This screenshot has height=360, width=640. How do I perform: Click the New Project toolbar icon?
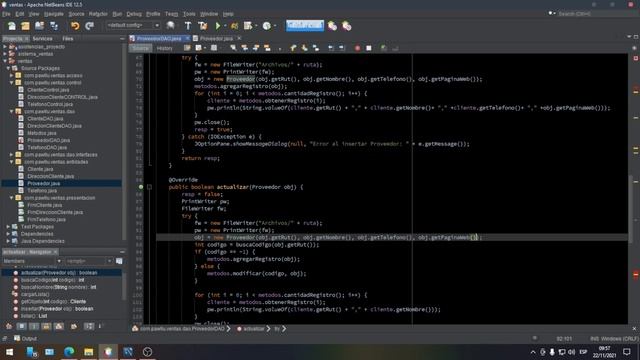25,26
